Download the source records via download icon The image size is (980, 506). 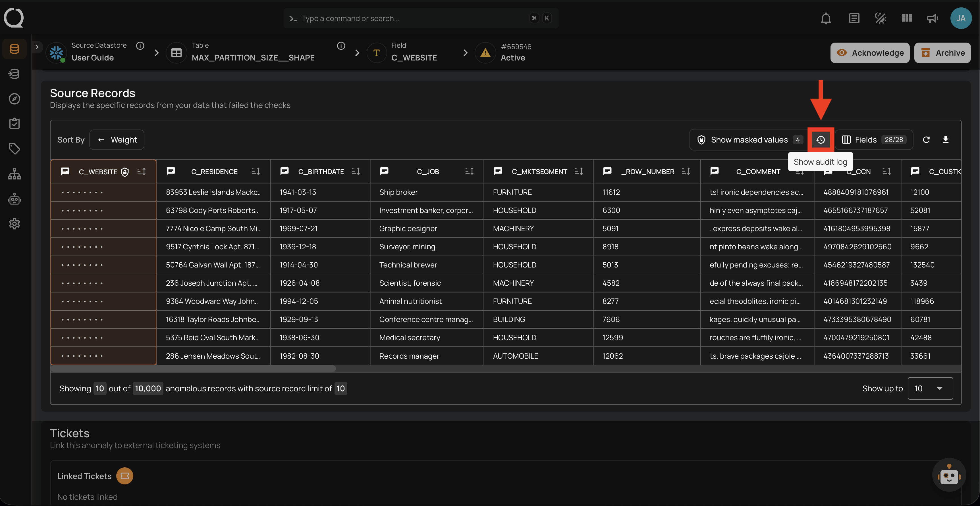point(946,139)
